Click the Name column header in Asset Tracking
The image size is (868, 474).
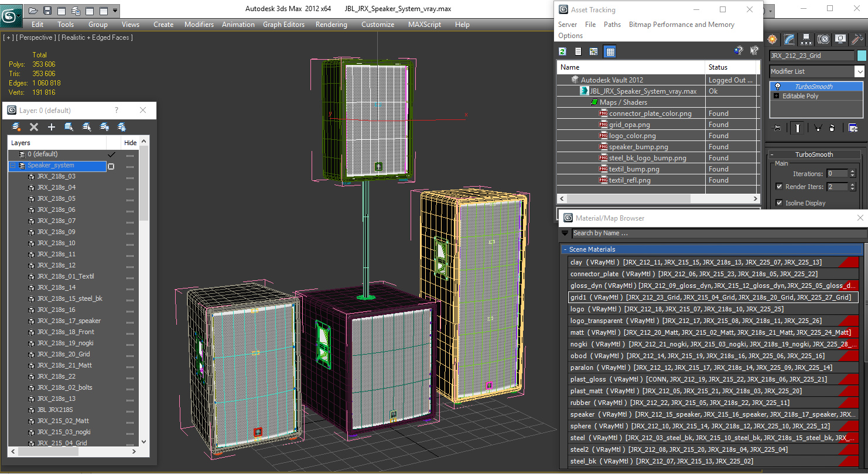(x=631, y=67)
